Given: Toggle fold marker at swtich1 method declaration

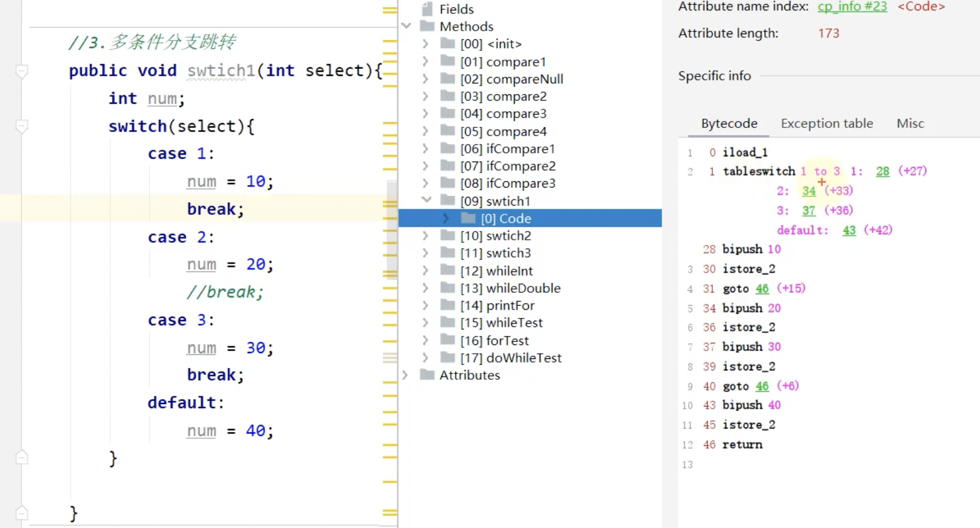Looking at the screenshot, I should (21, 71).
